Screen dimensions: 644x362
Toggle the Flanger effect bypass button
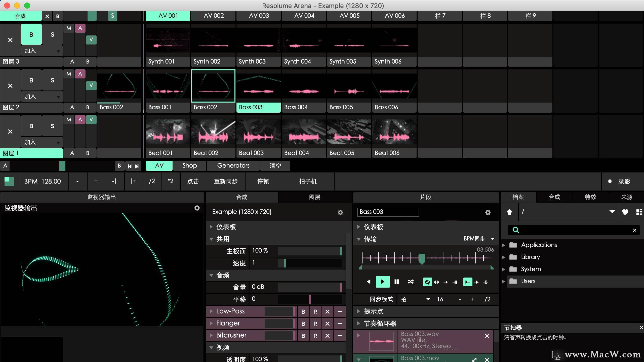coord(303,324)
